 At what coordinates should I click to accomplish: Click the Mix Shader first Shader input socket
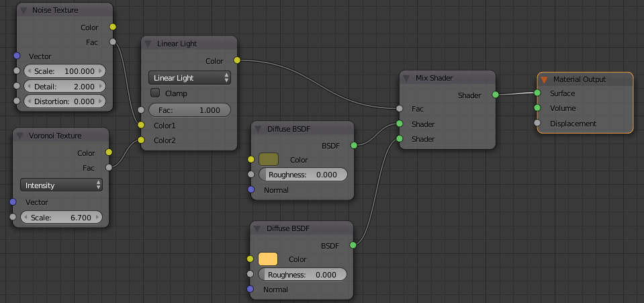tap(400, 124)
